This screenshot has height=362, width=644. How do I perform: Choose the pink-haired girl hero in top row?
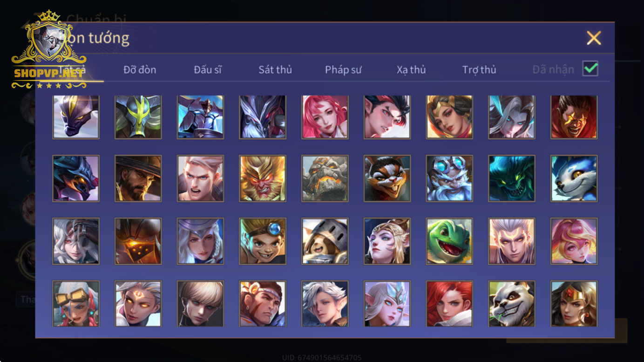pyautogui.click(x=325, y=117)
